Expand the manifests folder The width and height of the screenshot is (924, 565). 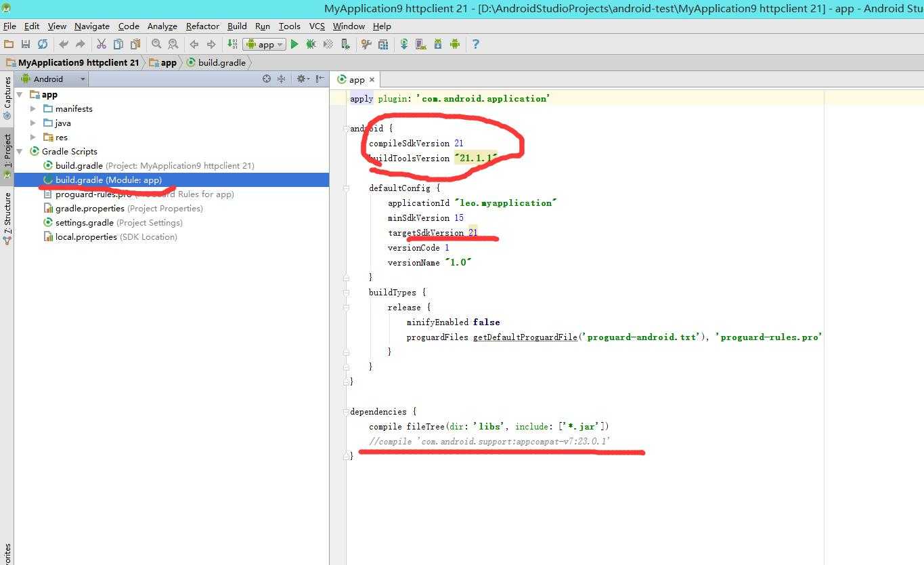pyautogui.click(x=33, y=108)
